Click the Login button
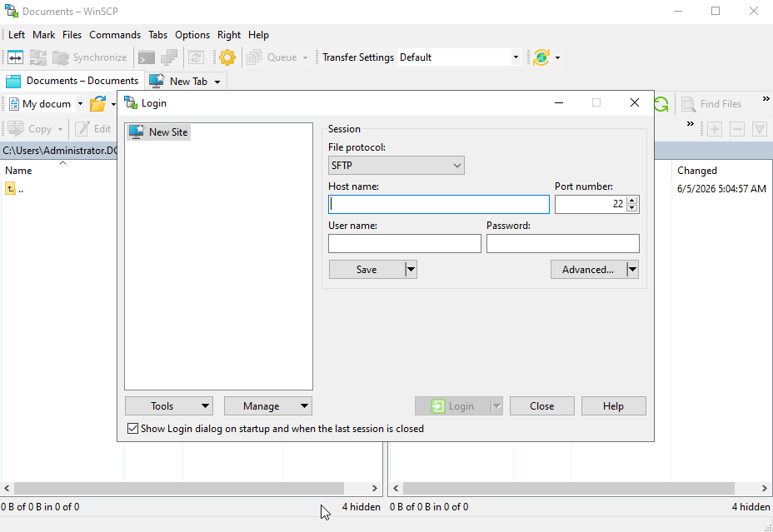Viewport: 773px width, 532px height. pyautogui.click(x=452, y=406)
